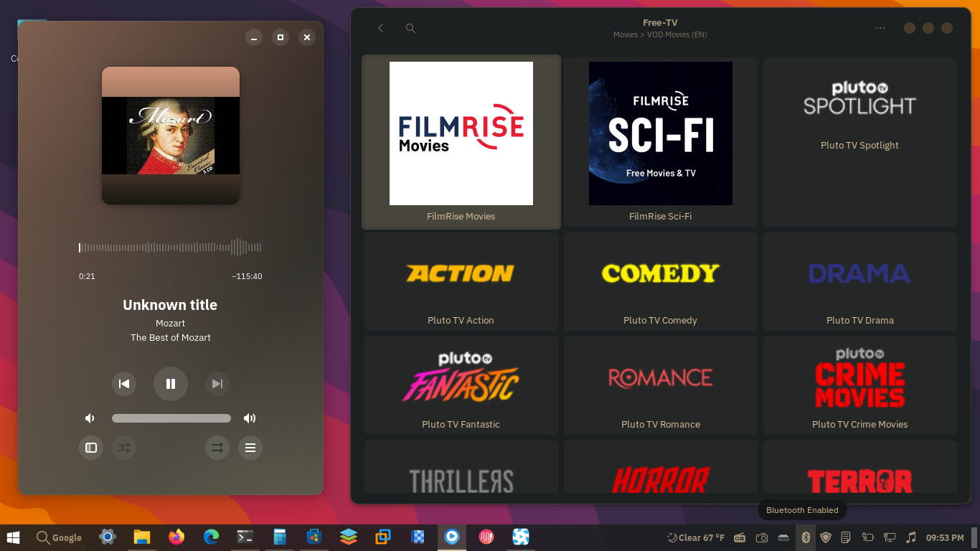Click the shield security tray icon
The image size is (980, 551).
pos(826,537)
